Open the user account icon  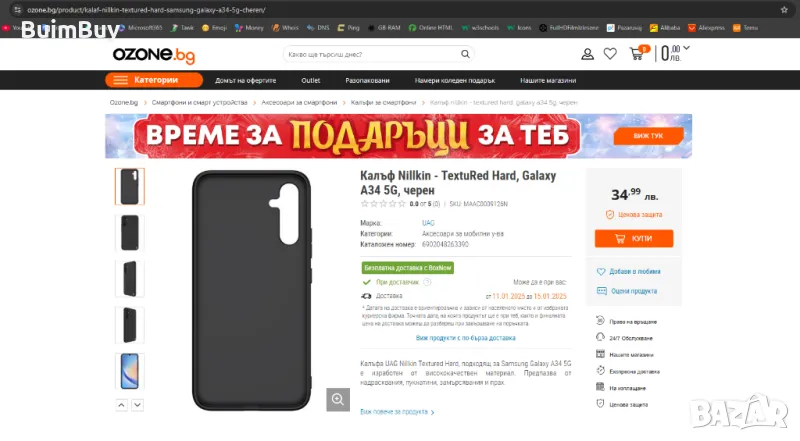tap(587, 54)
